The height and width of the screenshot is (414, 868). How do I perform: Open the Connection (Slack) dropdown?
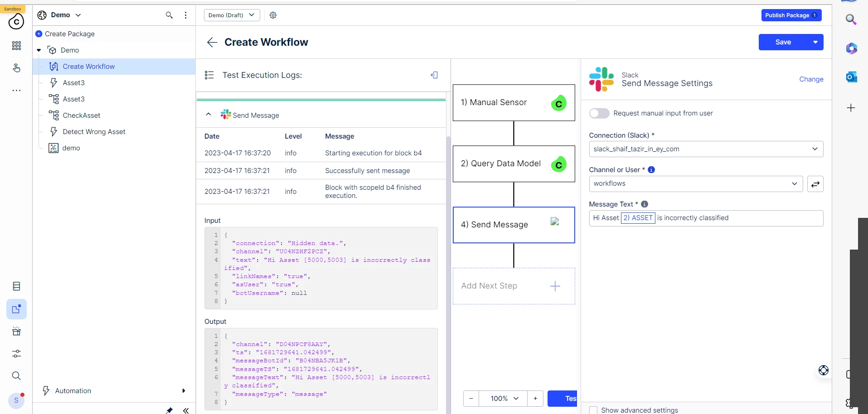click(706, 149)
